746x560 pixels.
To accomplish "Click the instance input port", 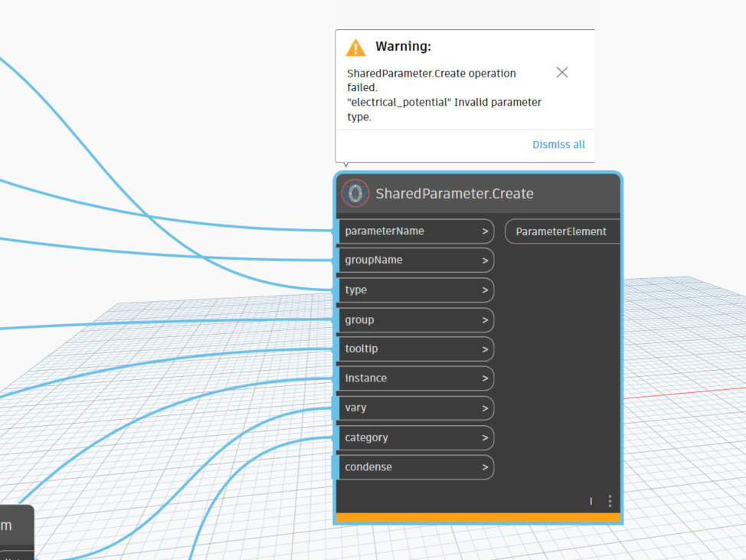I will 415,378.
